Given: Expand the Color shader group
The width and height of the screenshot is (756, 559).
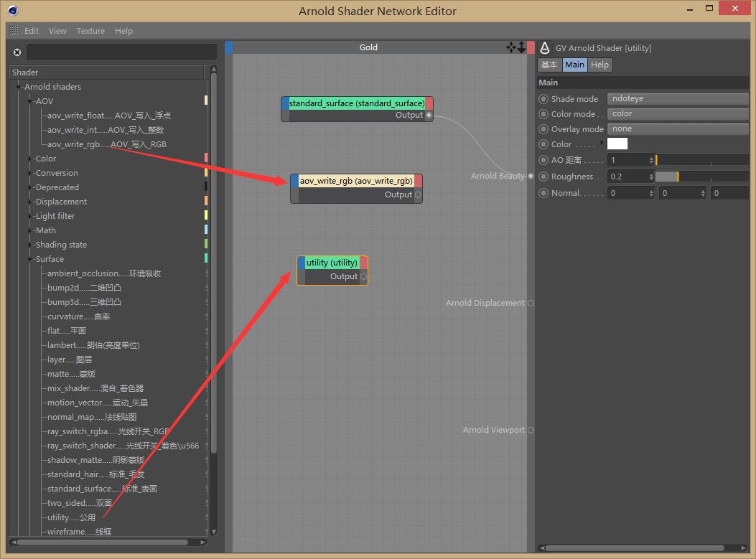Looking at the screenshot, I should pyautogui.click(x=30, y=159).
